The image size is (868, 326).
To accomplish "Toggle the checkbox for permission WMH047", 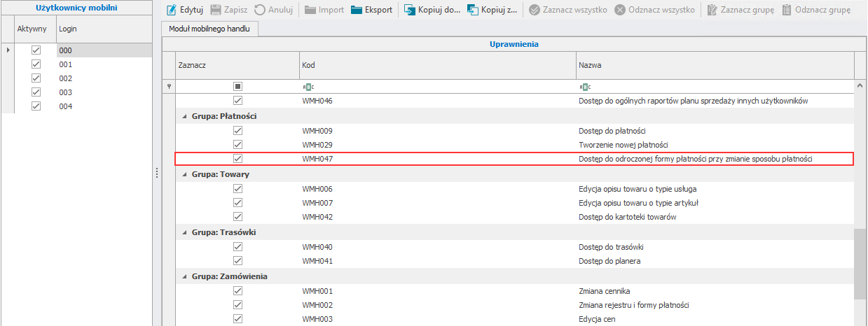I will pos(237,159).
